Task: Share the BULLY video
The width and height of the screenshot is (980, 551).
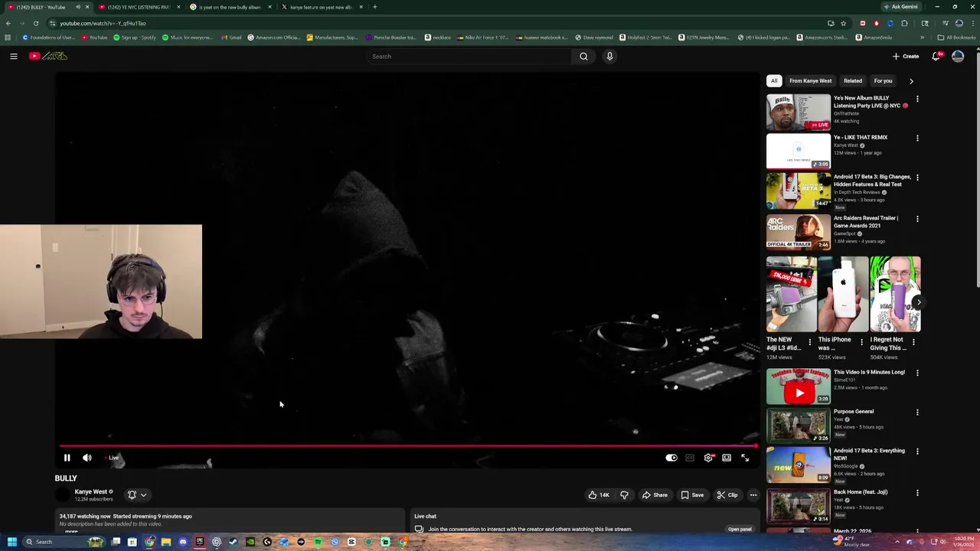Action: pyautogui.click(x=655, y=495)
